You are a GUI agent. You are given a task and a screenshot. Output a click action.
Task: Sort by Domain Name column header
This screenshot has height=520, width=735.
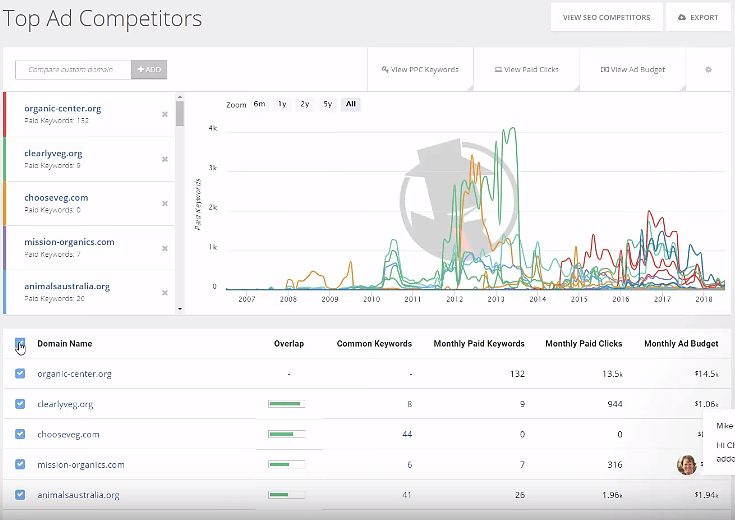[x=65, y=344]
